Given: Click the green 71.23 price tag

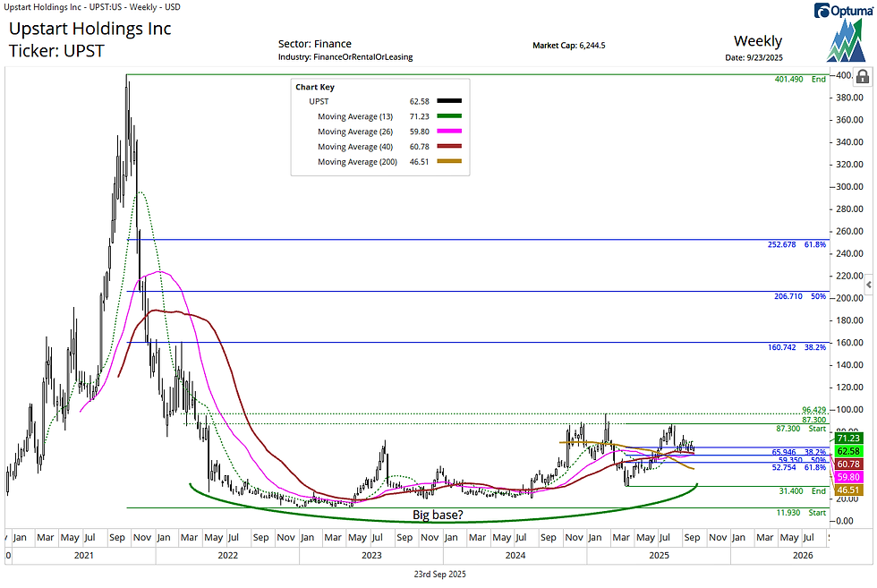Looking at the screenshot, I should (848, 438).
